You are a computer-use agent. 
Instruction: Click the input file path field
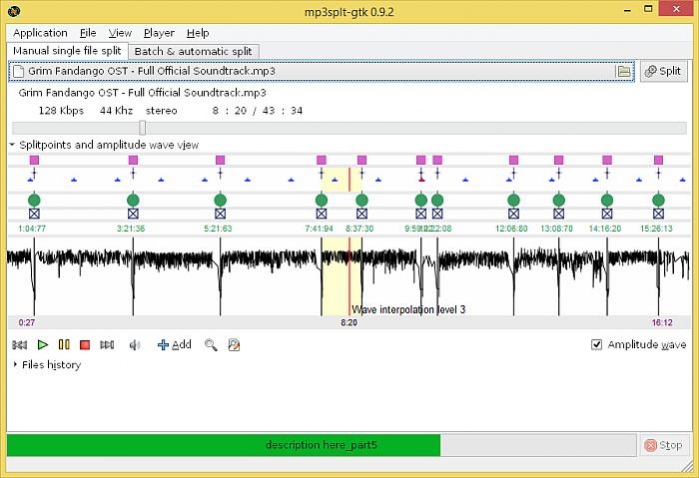[321, 71]
